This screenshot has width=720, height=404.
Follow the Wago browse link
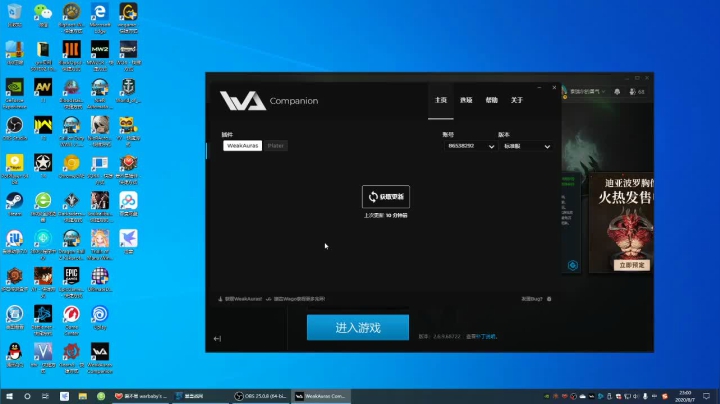point(295,299)
